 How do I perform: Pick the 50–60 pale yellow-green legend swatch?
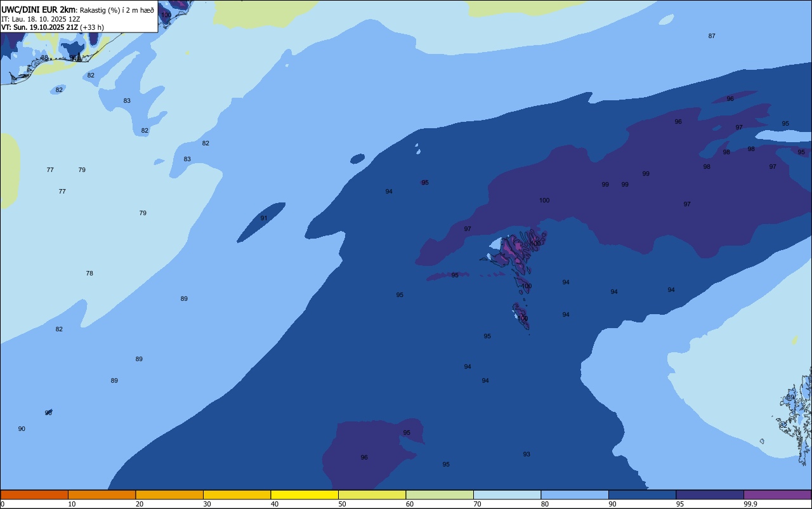(372, 494)
